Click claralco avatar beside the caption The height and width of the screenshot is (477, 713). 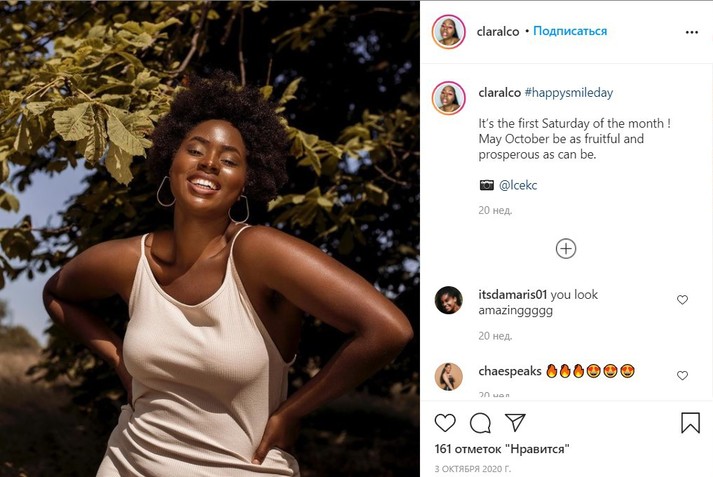tap(449, 98)
